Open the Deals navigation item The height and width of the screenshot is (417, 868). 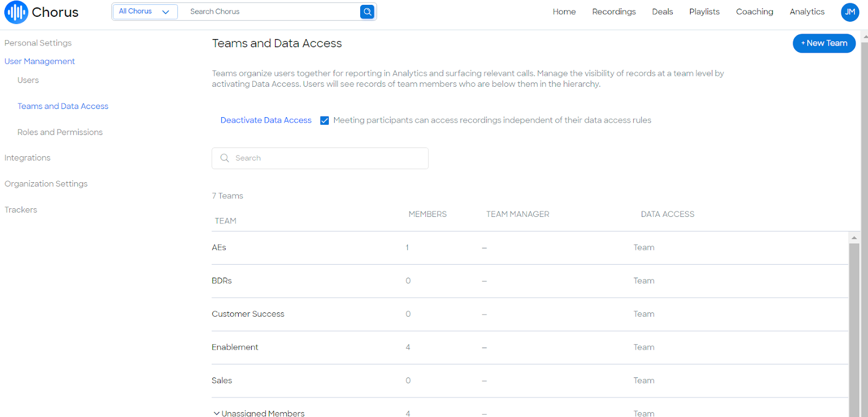(x=662, y=11)
